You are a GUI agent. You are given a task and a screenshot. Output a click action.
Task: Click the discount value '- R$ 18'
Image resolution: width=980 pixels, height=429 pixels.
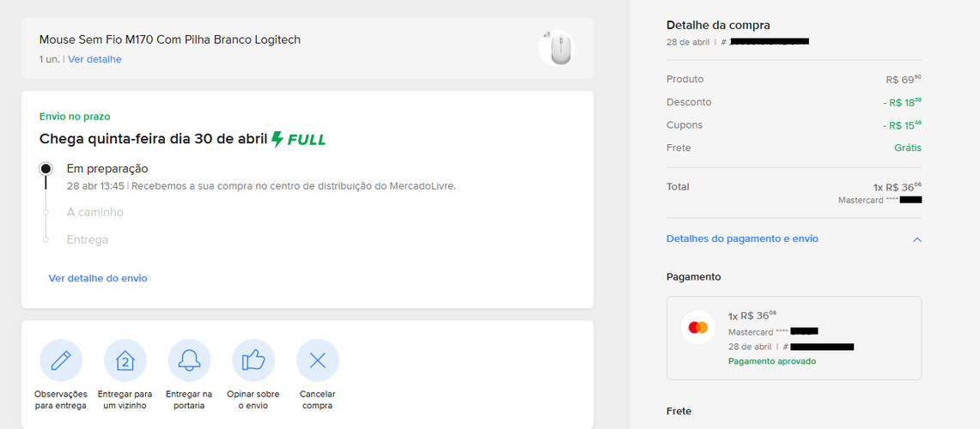click(903, 102)
